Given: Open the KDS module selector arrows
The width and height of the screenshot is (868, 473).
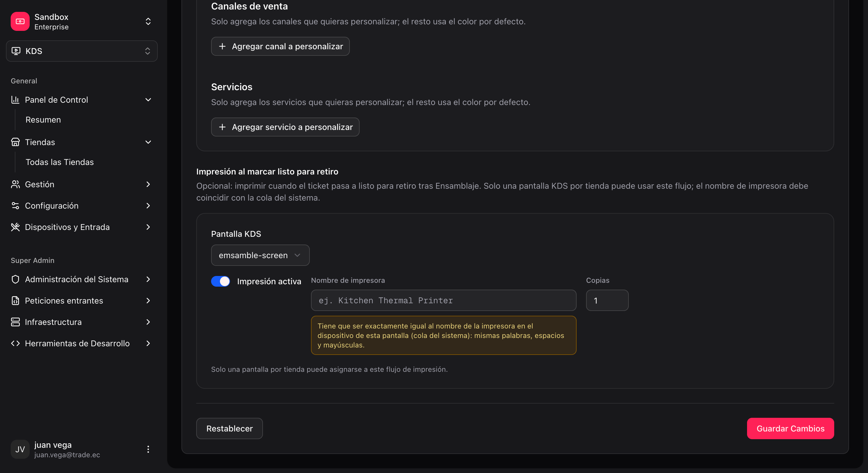Looking at the screenshot, I should coord(148,51).
